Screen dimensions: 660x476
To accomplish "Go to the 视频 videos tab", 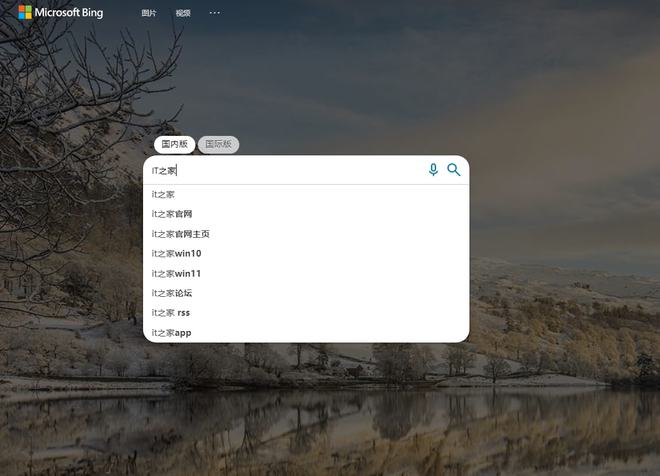I will coord(183,13).
